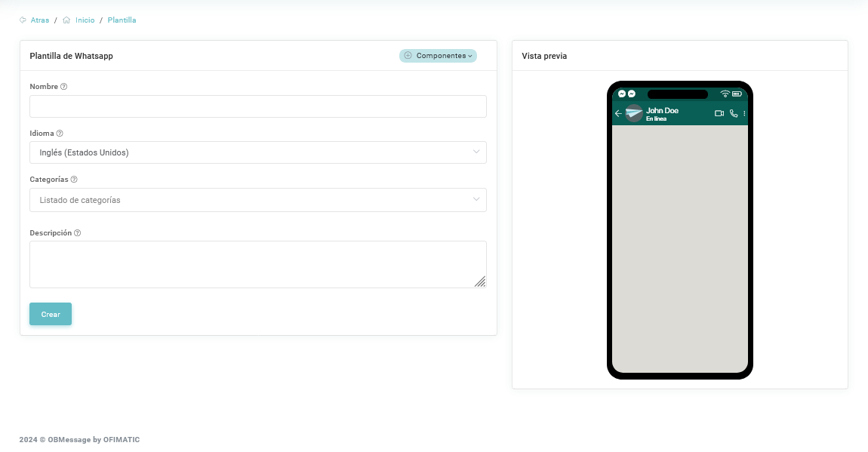Tap the phone call icon in preview header
Screen dimensions: 868x452
coord(733,114)
